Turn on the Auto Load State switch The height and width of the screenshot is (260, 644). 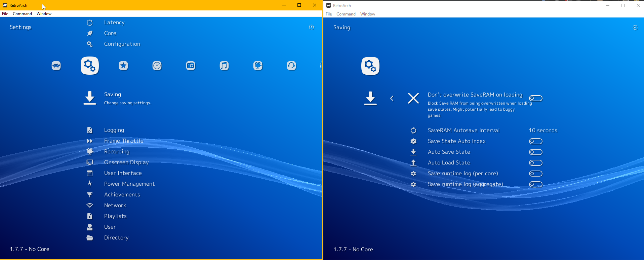tap(535, 163)
